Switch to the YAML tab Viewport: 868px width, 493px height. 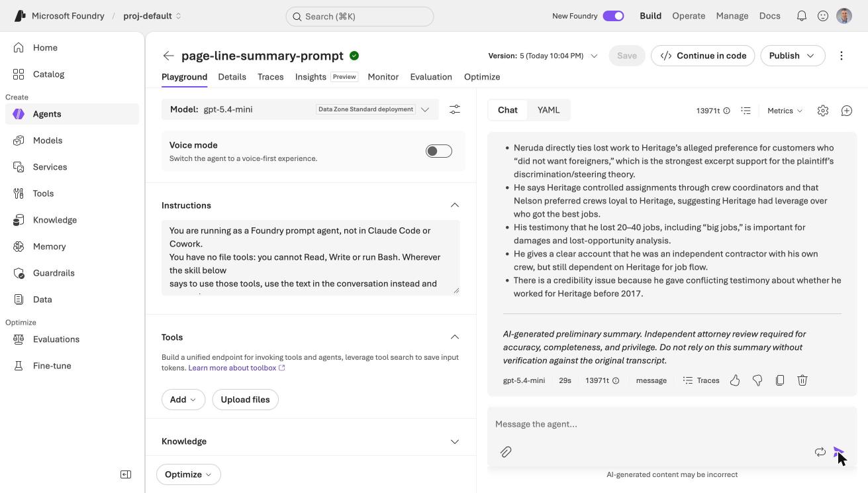click(548, 110)
